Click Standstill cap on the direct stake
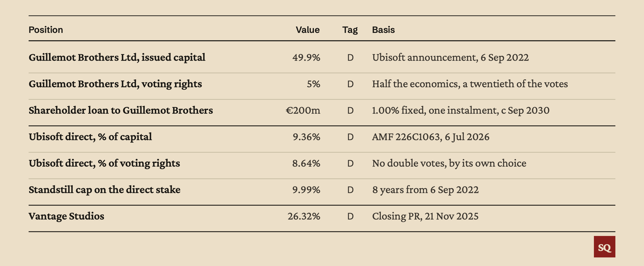 pyautogui.click(x=104, y=190)
